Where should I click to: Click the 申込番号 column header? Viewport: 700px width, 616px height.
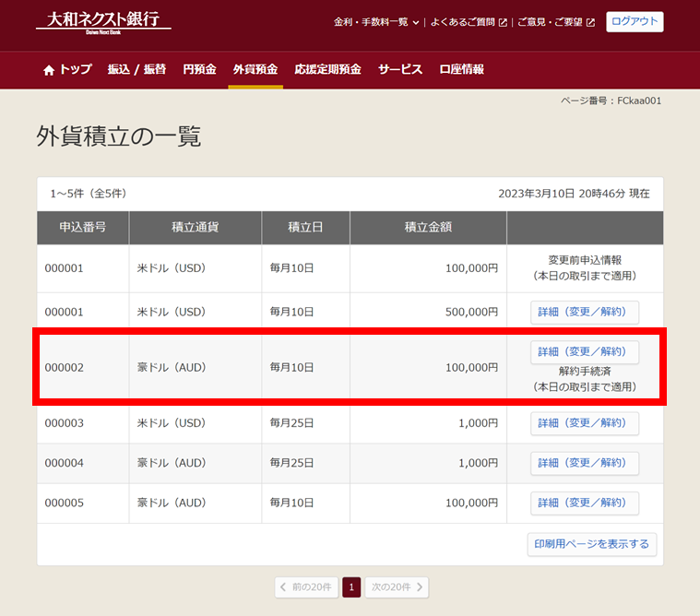pos(83,227)
